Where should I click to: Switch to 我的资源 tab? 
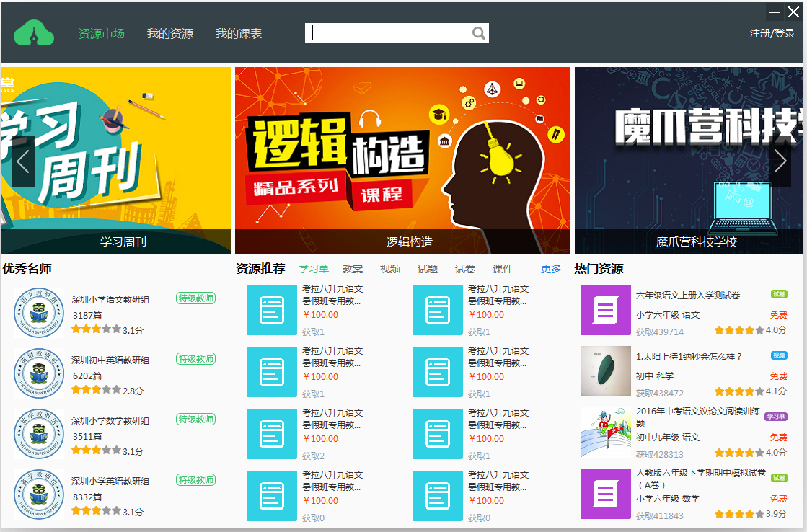pyautogui.click(x=170, y=34)
